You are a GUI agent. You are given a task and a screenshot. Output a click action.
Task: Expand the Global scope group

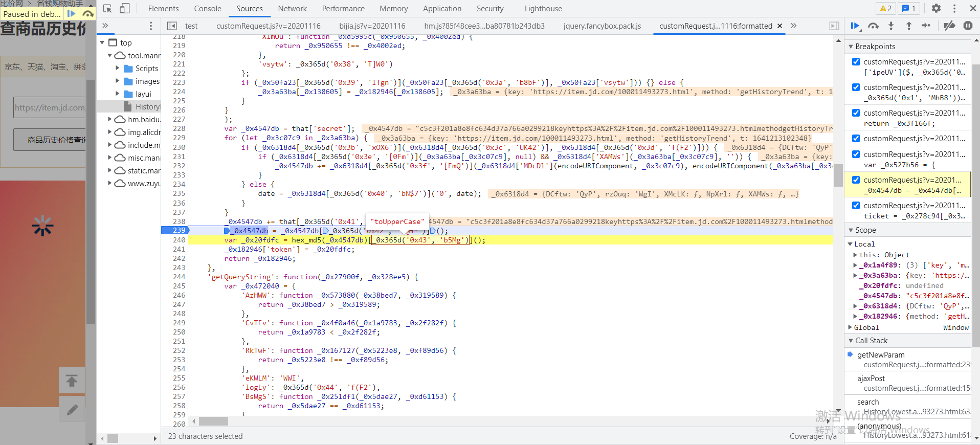[x=850, y=327]
